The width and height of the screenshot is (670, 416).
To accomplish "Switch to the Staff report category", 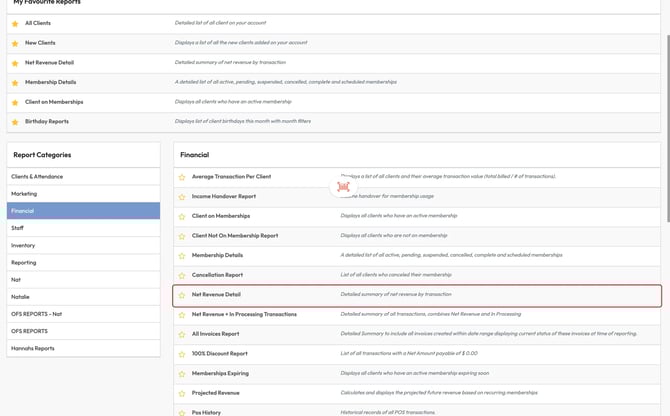I will point(18,228).
